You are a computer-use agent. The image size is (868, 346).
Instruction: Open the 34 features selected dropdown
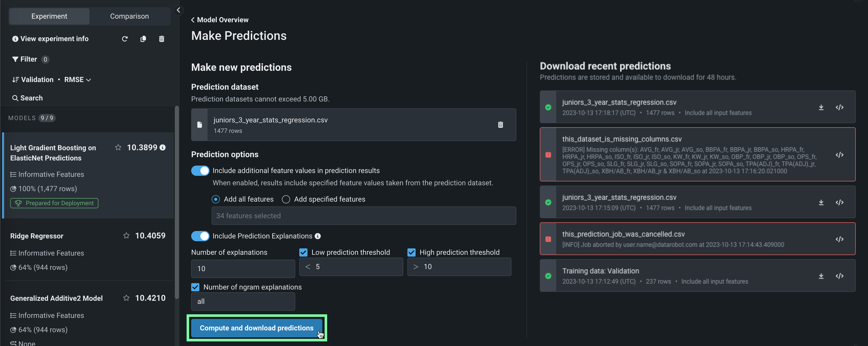pos(363,216)
